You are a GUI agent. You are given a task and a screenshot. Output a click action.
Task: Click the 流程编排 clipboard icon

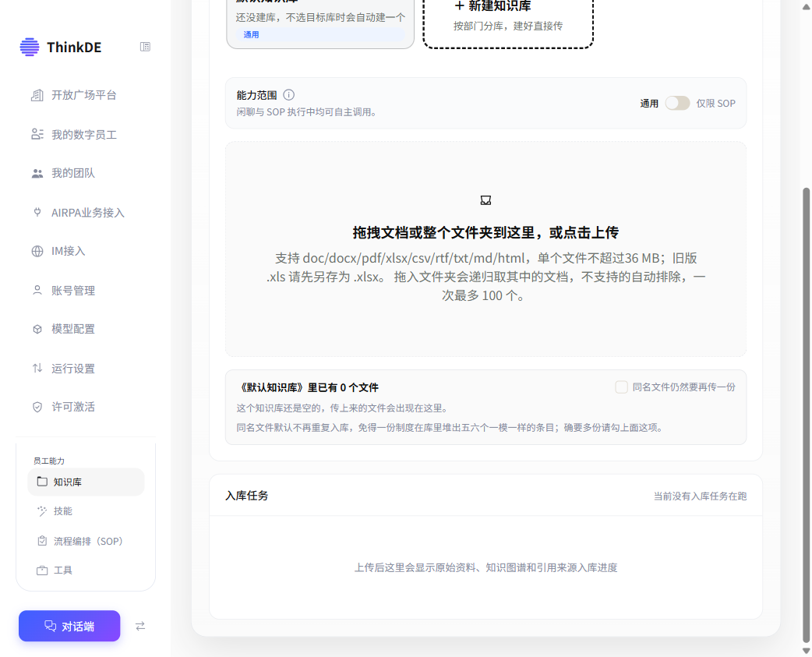[42, 541]
